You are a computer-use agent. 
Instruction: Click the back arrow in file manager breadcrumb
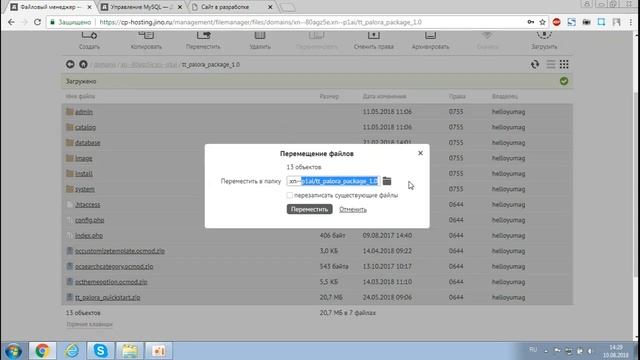coord(70,64)
